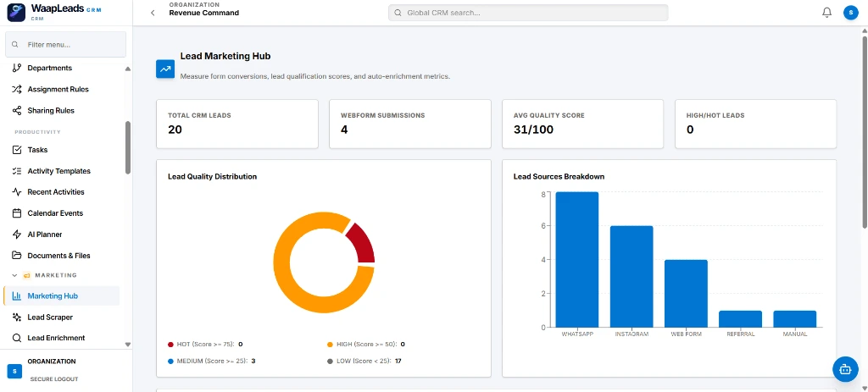This screenshot has height=392, width=868.
Task: View Recent Activities
Action: click(x=61, y=192)
